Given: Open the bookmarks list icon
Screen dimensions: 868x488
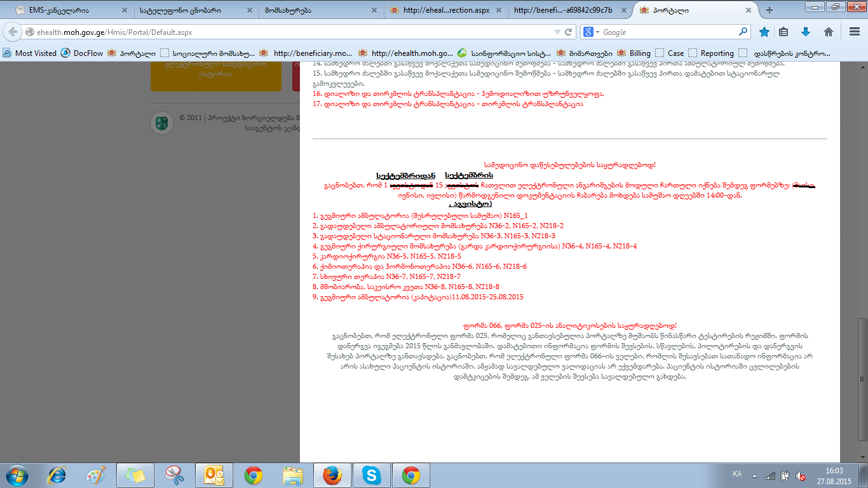Looking at the screenshot, I should [x=784, y=32].
